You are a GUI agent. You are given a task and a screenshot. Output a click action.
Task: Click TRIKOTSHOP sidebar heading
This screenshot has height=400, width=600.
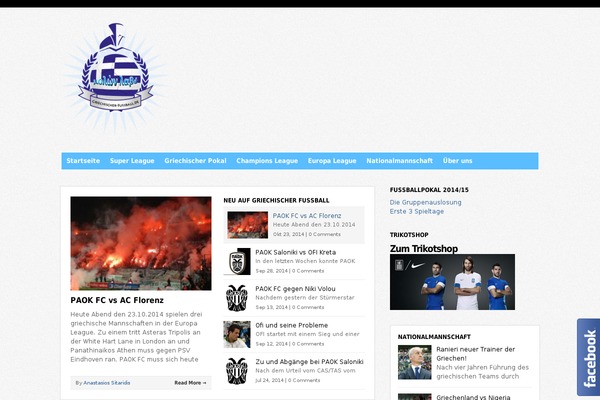tap(409, 235)
